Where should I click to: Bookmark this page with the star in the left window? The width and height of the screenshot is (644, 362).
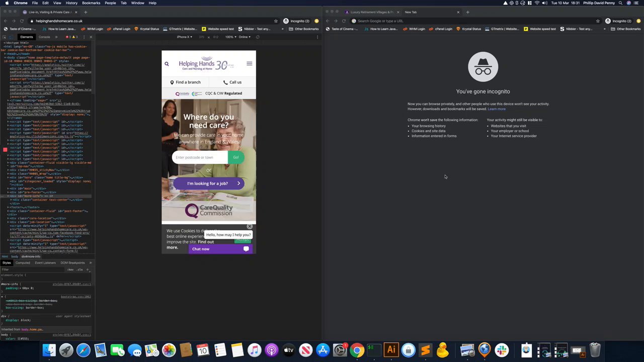click(276, 21)
